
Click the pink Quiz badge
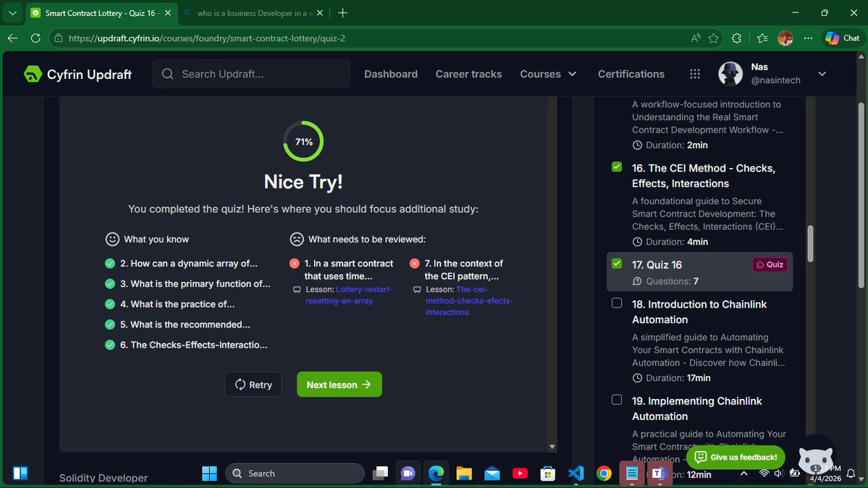770,265
